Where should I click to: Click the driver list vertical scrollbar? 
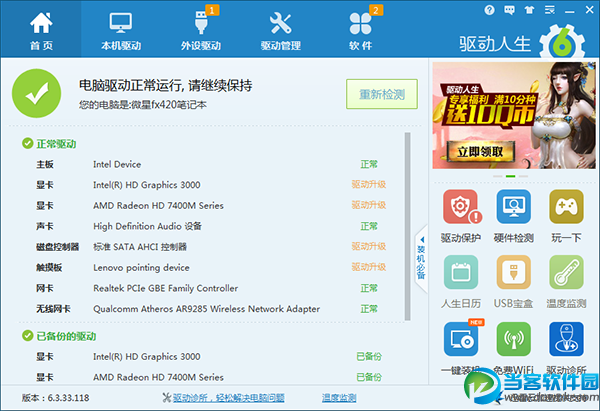click(x=408, y=226)
